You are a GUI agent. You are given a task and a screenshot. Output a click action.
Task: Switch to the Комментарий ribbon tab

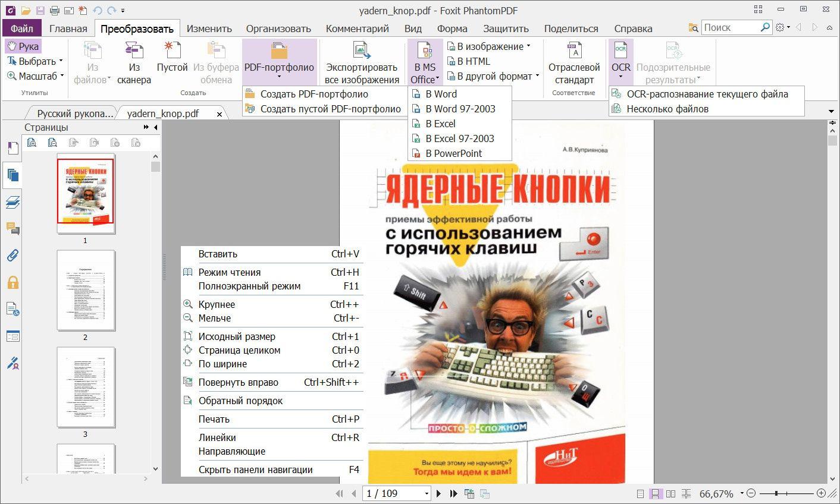point(357,28)
